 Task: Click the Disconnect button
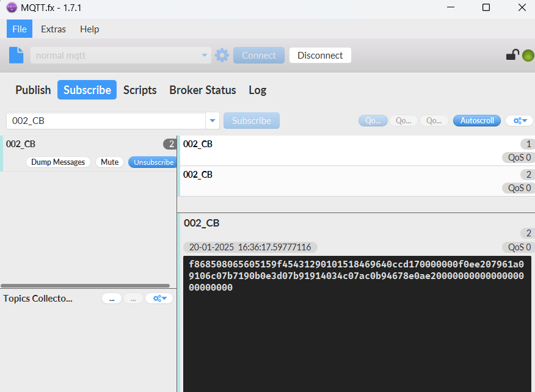click(x=320, y=56)
